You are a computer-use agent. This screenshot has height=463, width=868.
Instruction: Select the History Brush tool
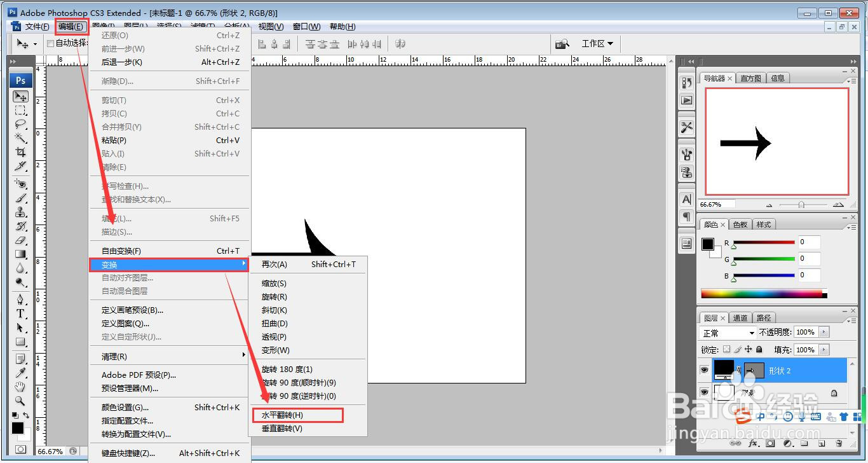click(x=21, y=226)
